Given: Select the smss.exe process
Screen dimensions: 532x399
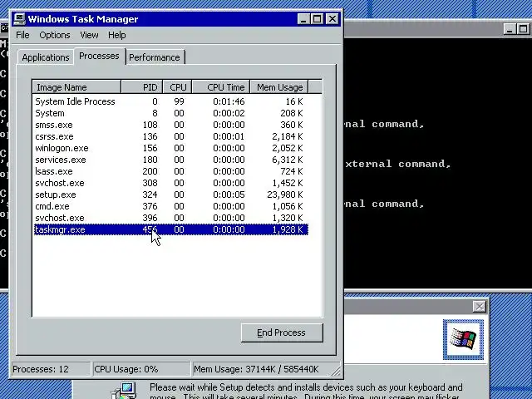Looking at the screenshot, I should (x=171, y=125).
